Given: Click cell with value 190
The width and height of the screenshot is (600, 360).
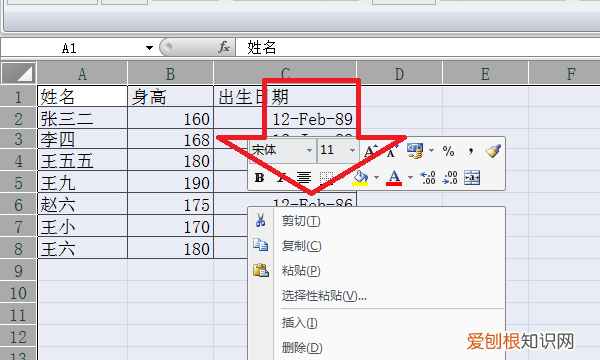Looking at the screenshot, I should 170,182.
